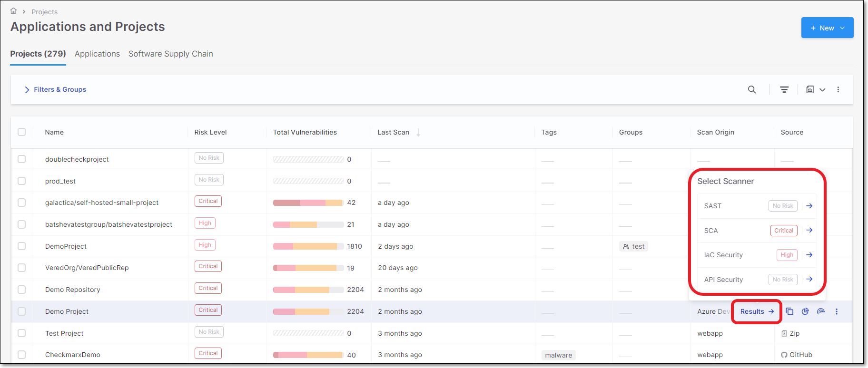This screenshot has height=368, width=868.
Task: Select SAST in Select Scanner menu
Action: [757, 206]
